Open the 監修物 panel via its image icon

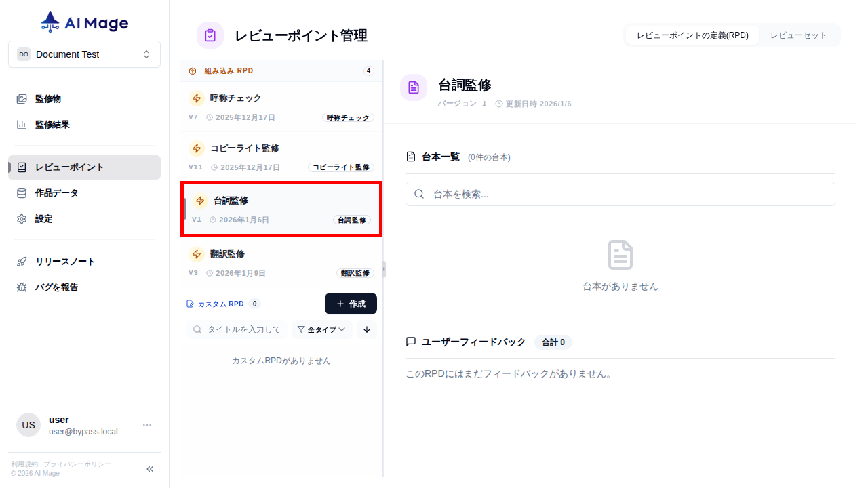click(x=21, y=98)
